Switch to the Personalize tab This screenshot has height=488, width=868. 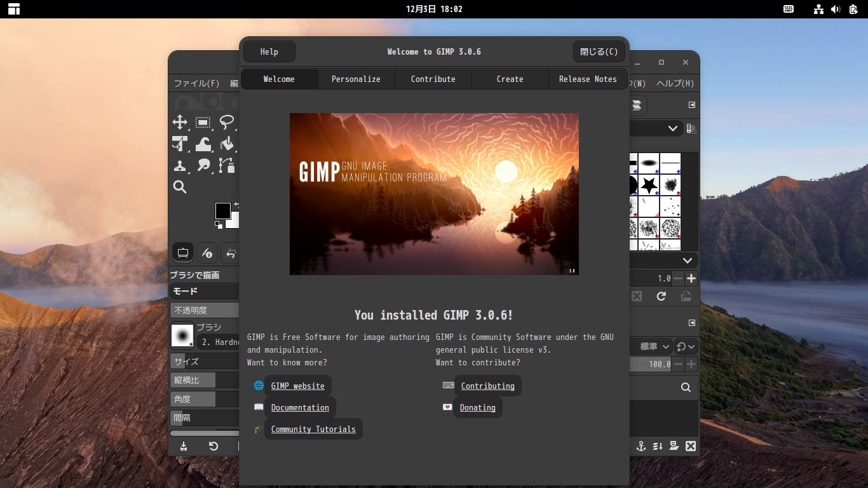pyautogui.click(x=356, y=79)
